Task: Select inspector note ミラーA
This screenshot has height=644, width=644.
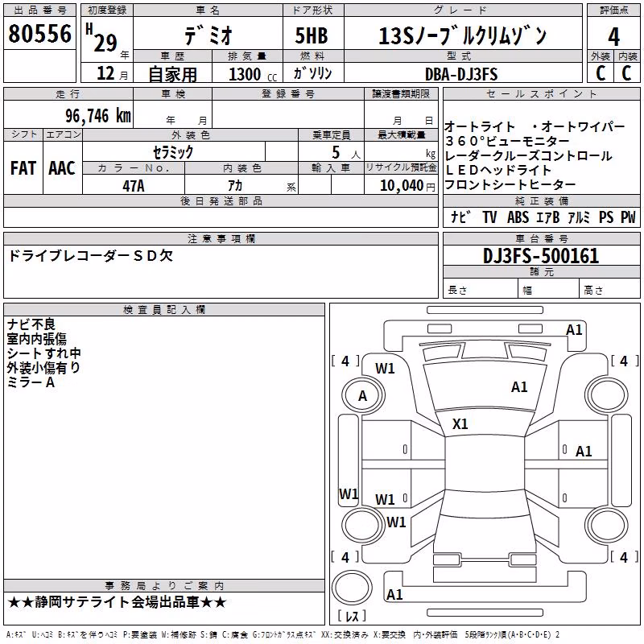Action: click(x=31, y=382)
